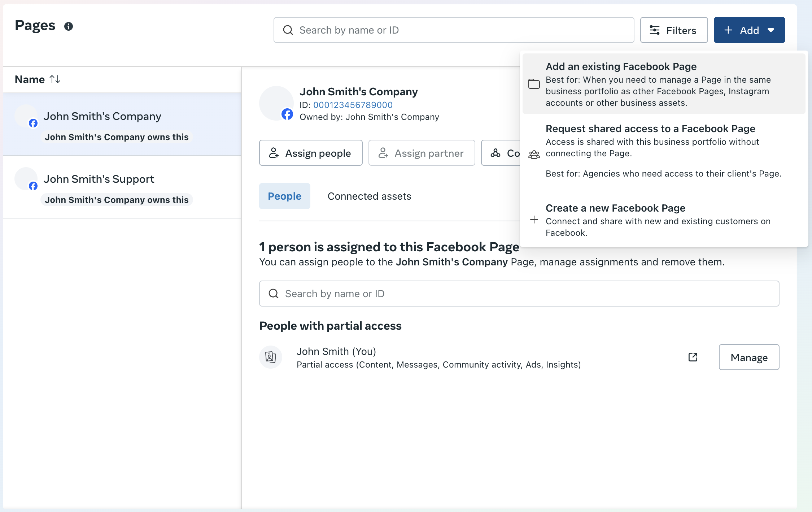
Task: Open the page ID 000123456789000 link
Action: point(353,105)
